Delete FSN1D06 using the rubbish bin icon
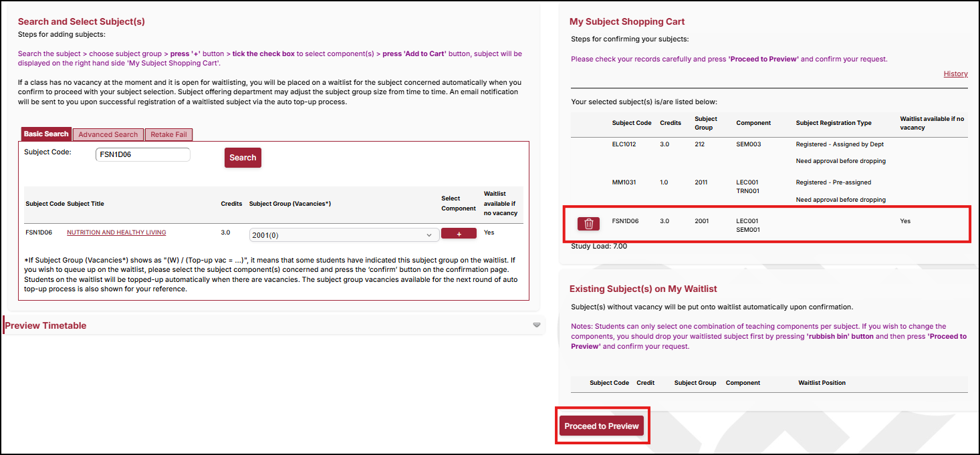The image size is (980, 455). pyautogui.click(x=588, y=224)
